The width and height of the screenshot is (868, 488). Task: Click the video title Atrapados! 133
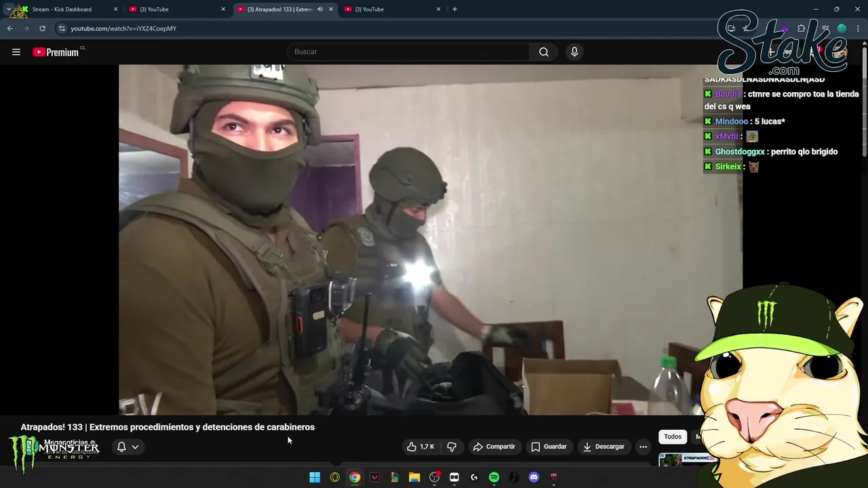(167, 427)
